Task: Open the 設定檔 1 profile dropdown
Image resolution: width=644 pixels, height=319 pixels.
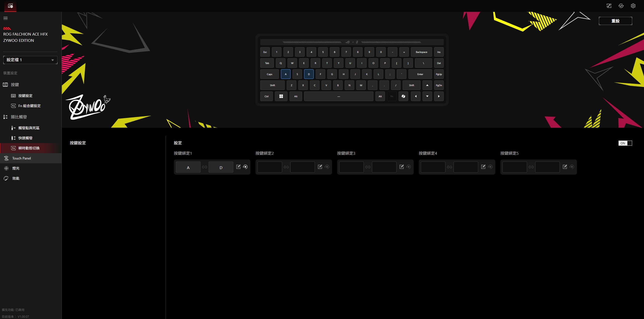Action: 30,60
